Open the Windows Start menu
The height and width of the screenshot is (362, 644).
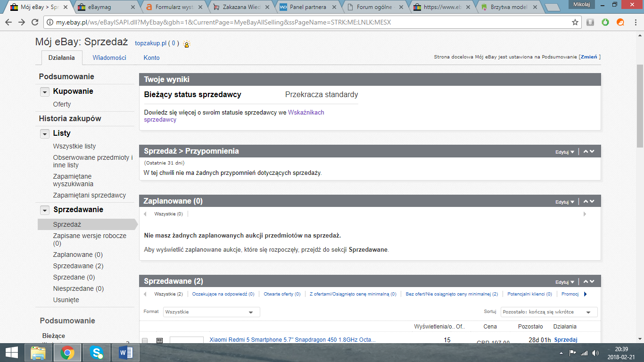[x=12, y=352]
